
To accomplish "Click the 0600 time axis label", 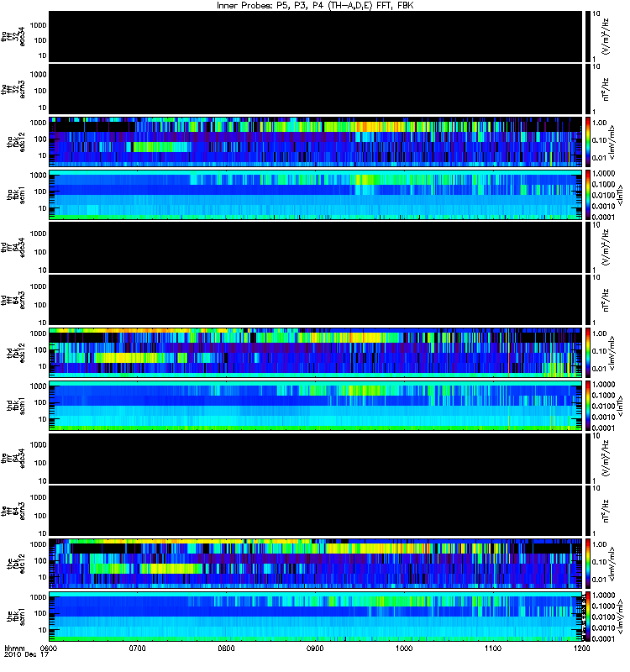I will click(48, 648).
